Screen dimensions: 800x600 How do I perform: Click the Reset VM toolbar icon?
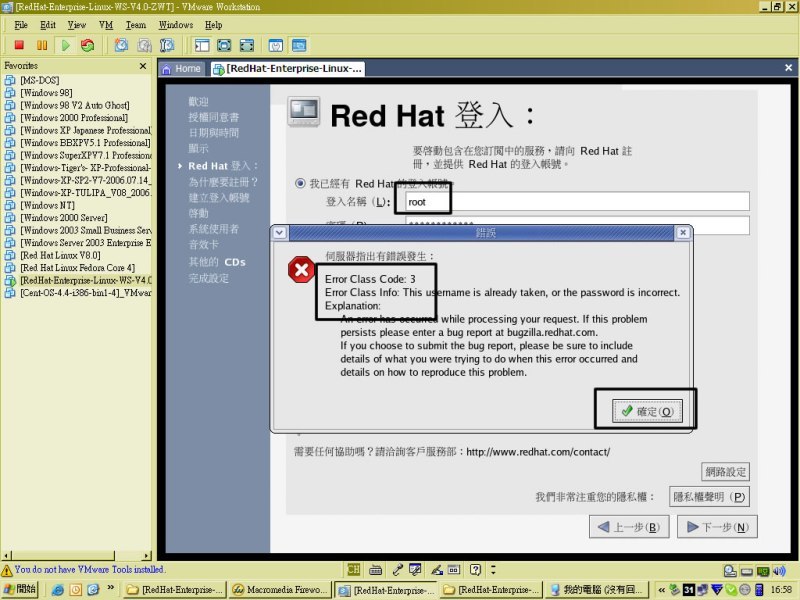88,45
